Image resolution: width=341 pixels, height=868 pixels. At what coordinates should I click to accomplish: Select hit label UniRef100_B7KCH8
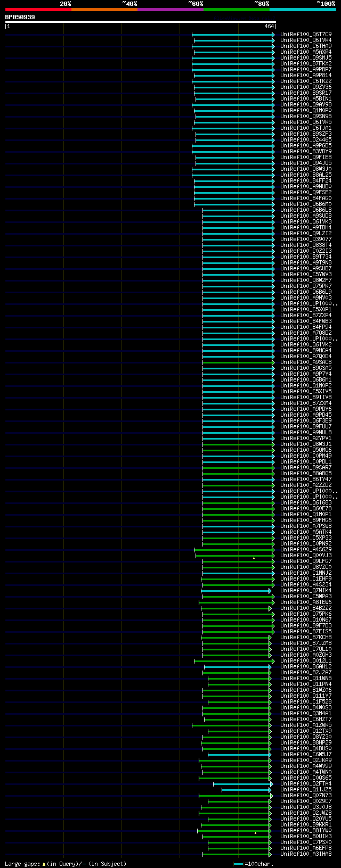coord(306,637)
